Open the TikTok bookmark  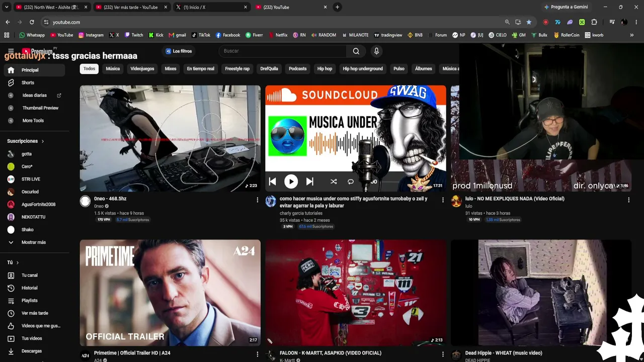click(201, 35)
